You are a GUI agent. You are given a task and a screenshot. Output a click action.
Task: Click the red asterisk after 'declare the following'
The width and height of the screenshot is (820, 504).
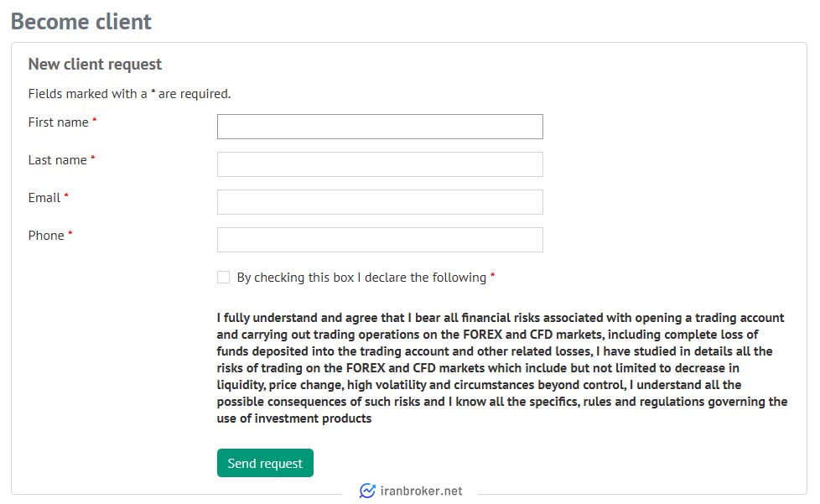(x=492, y=274)
